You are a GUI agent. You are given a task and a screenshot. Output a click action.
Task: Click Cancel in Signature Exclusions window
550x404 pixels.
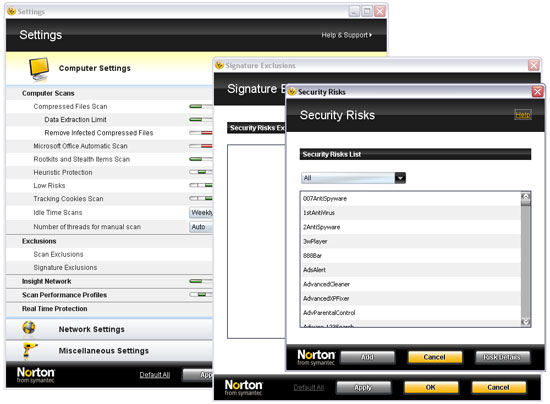498,388
